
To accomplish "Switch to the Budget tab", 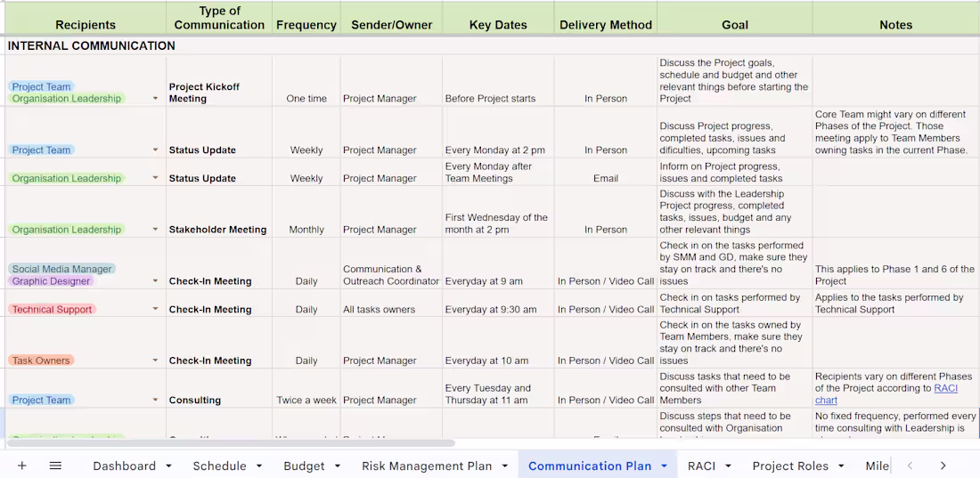I will (x=304, y=466).
